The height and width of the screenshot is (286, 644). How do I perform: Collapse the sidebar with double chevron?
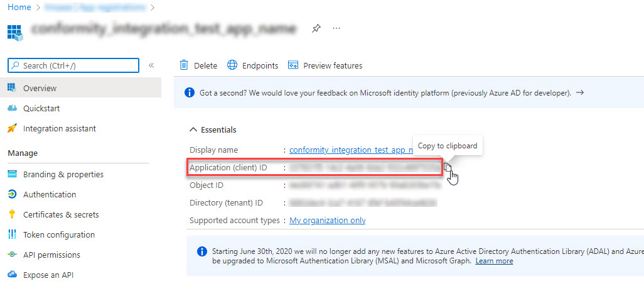(x=151, y=65)
